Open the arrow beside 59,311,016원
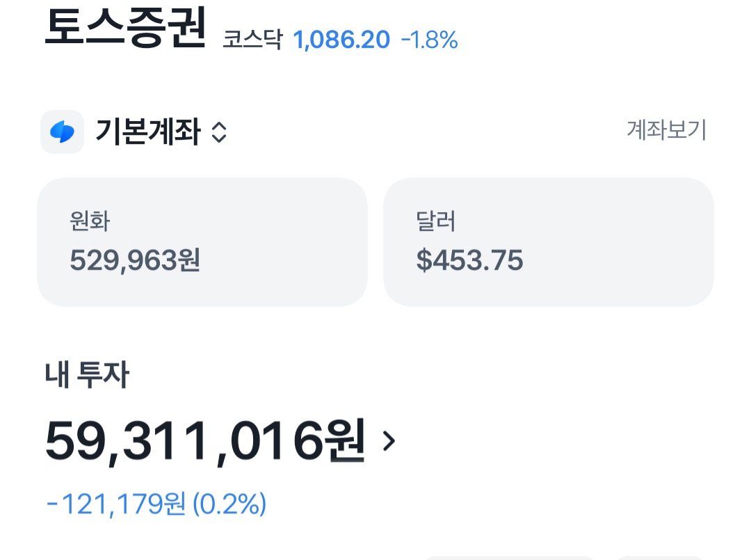 click(x=389, y=440)
